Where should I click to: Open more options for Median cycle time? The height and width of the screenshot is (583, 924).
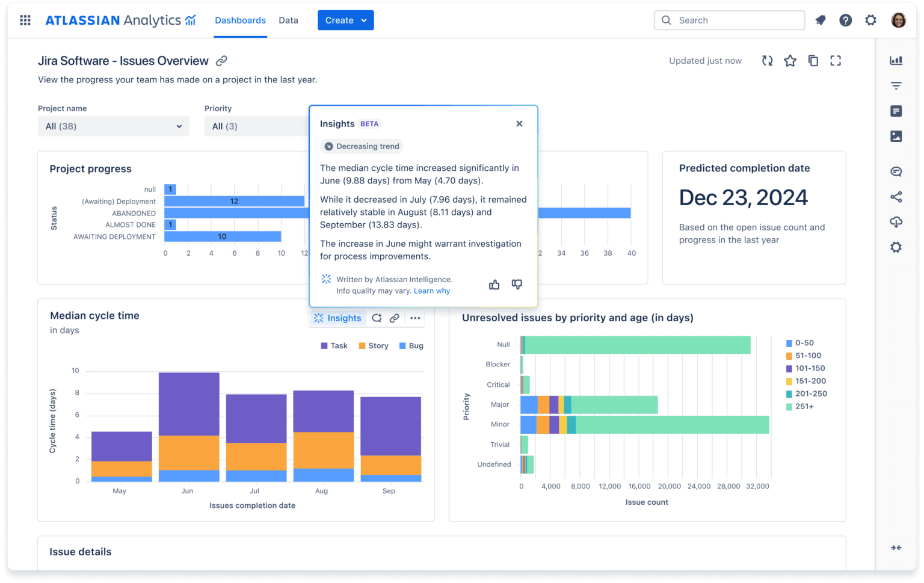pos(415,318)
